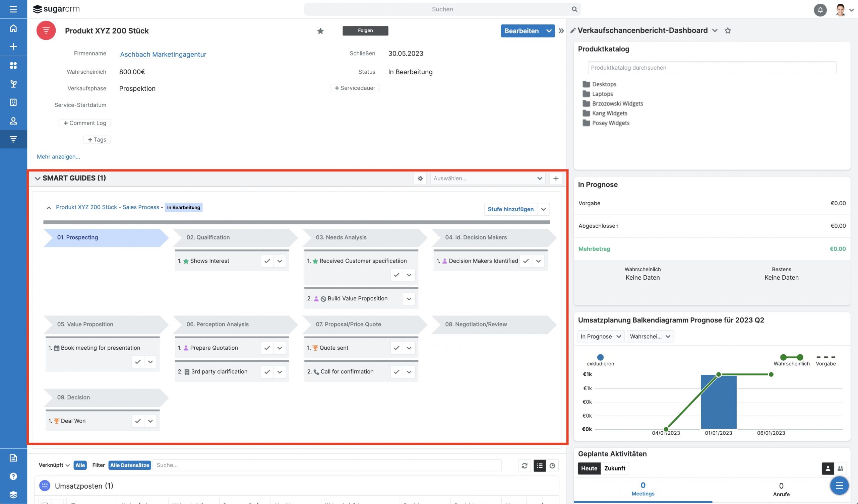Open Smart Guides settings gear

coord(420,178)
